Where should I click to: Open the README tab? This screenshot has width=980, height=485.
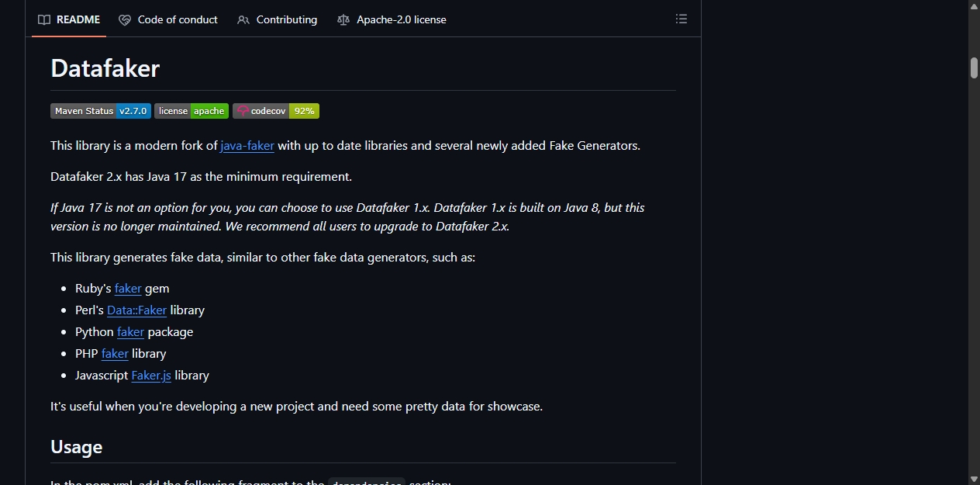pos(69,19)
